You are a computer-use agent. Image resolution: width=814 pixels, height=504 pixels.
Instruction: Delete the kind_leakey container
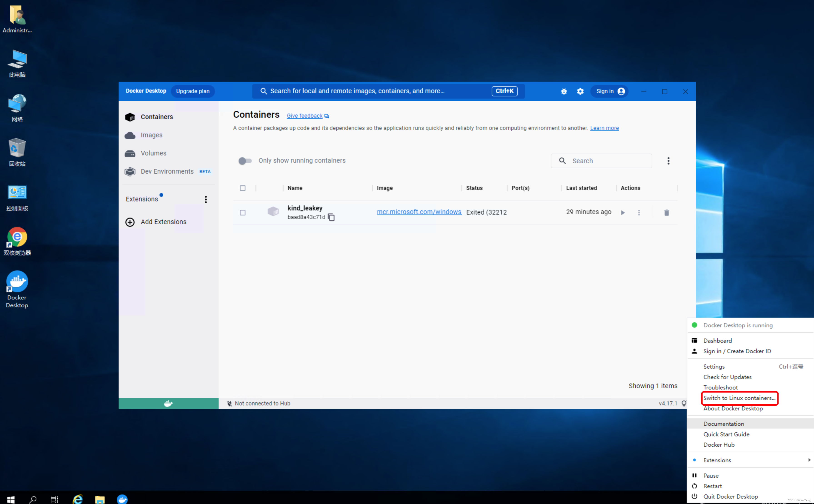[666, 213]
